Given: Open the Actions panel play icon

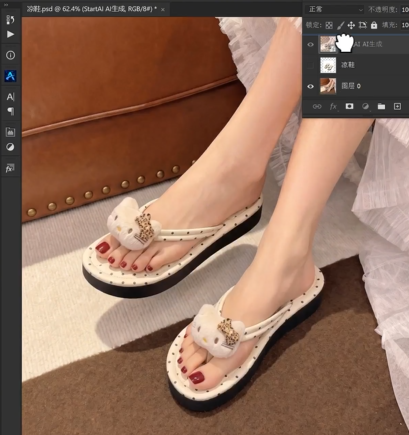Looking at the screenshot, I should [x=10, y=34].
